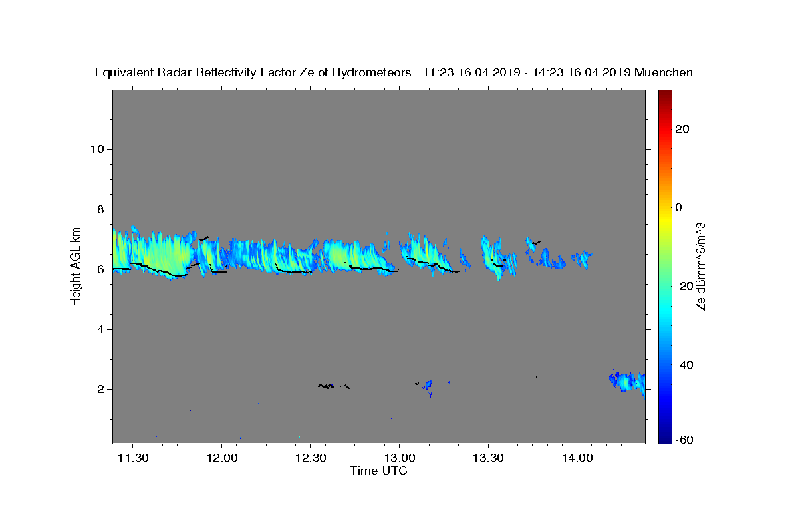Click the '13:00' time tick label
798x532 pixels.
pyautogui.click(x=399, y=458)
